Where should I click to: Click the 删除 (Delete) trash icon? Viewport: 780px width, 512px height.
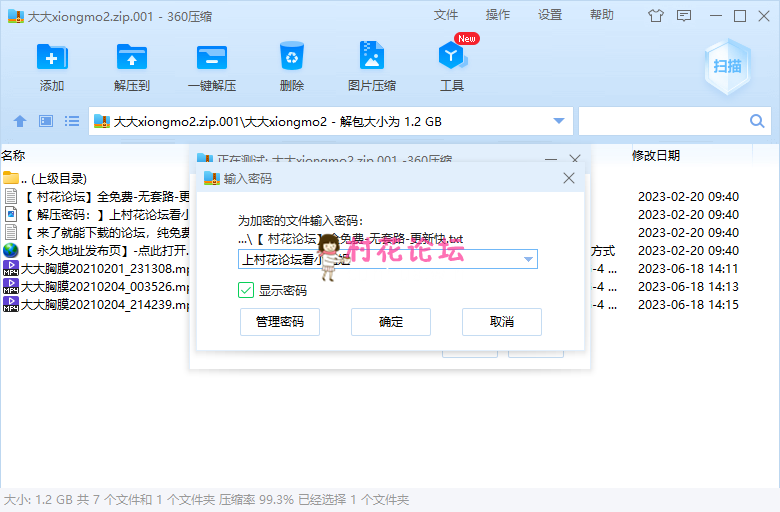(x=292, y=58)
